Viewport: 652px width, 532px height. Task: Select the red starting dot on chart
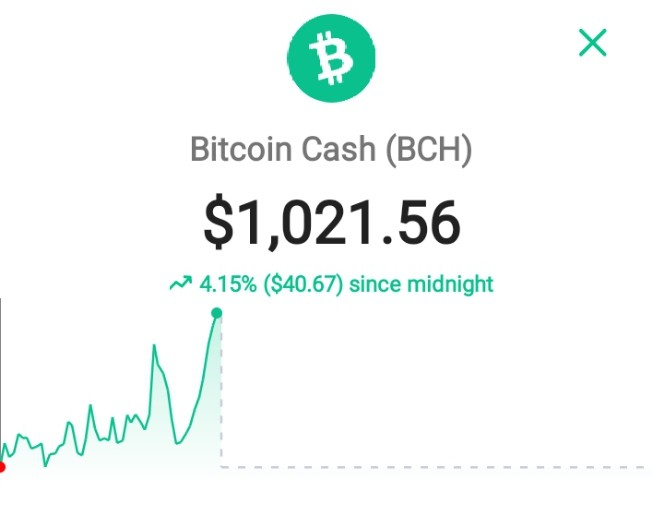(x=1, y=467)
